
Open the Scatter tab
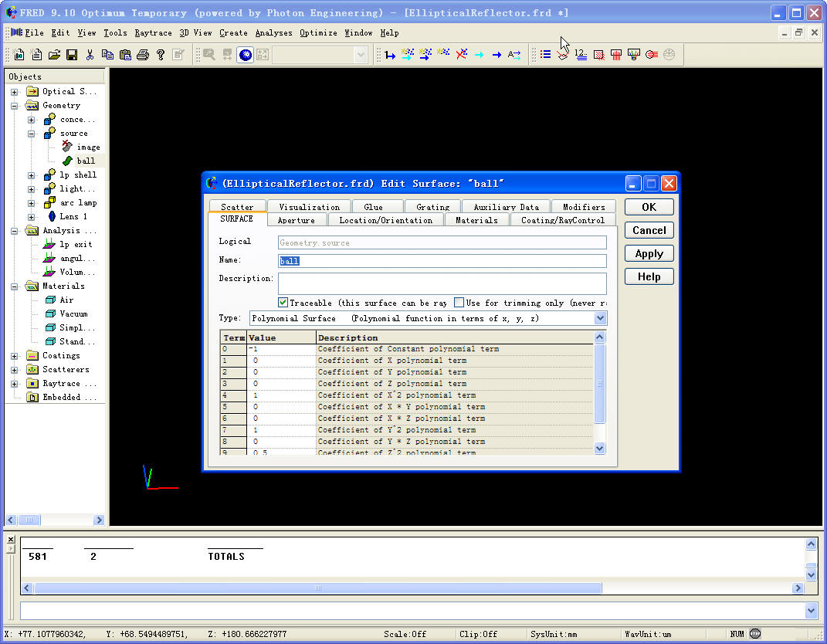(x=237, y=207)
